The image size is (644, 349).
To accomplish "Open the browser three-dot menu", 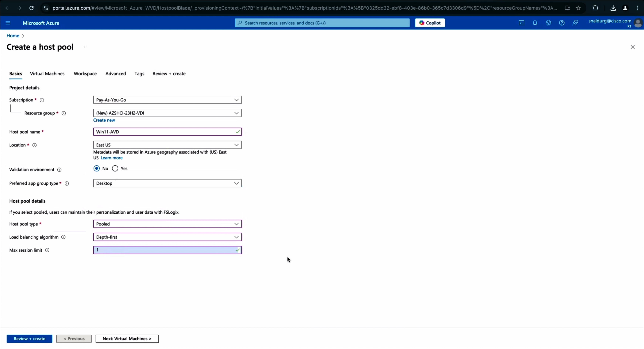I will pyautogui.click(x=637, y=8).
